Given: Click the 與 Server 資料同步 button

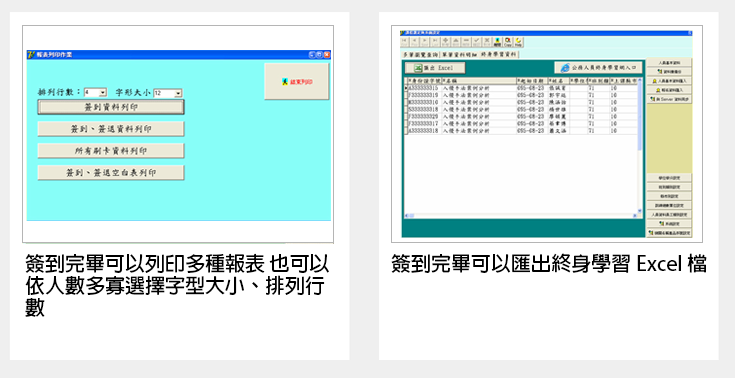Looking at the screenshot, I should (x=669, y=99).
